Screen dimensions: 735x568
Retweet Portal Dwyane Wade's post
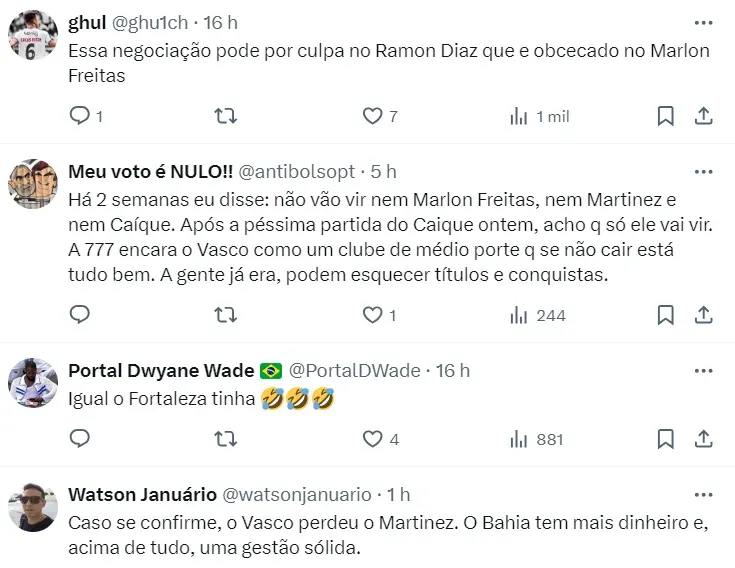click(x=227, y=439)
